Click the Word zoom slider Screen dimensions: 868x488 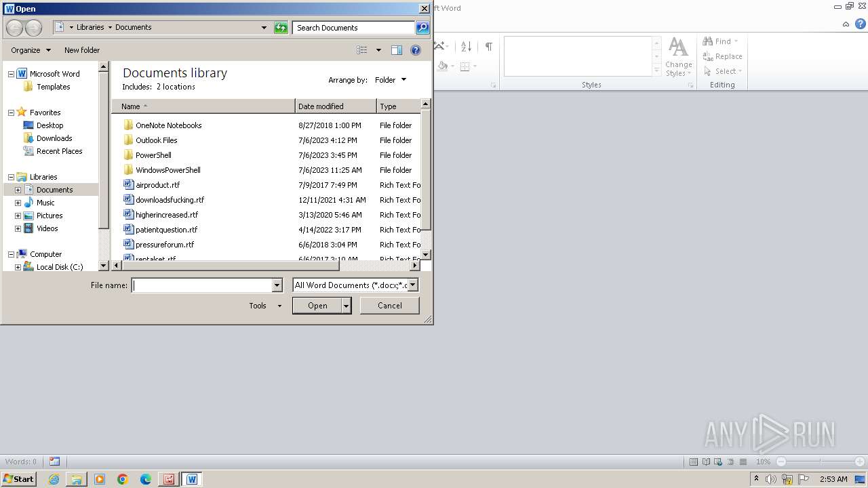pyautogui.click(x=820, y=462)
